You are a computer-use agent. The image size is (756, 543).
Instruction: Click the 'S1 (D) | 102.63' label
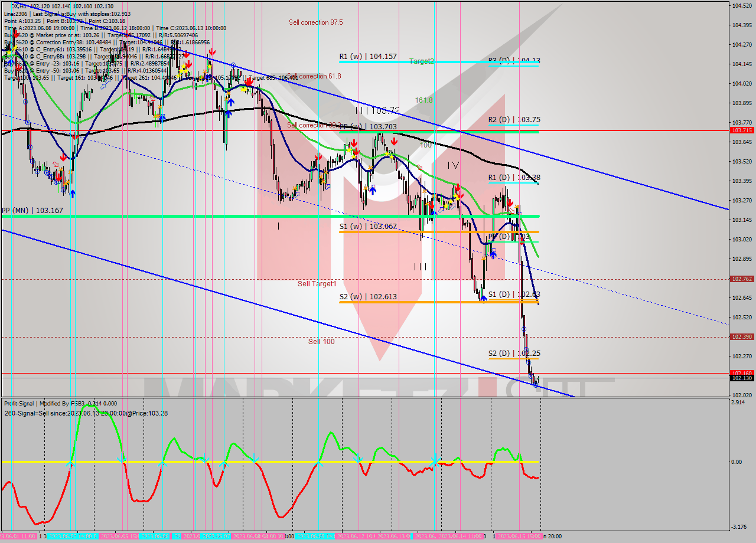coord(514,294)
